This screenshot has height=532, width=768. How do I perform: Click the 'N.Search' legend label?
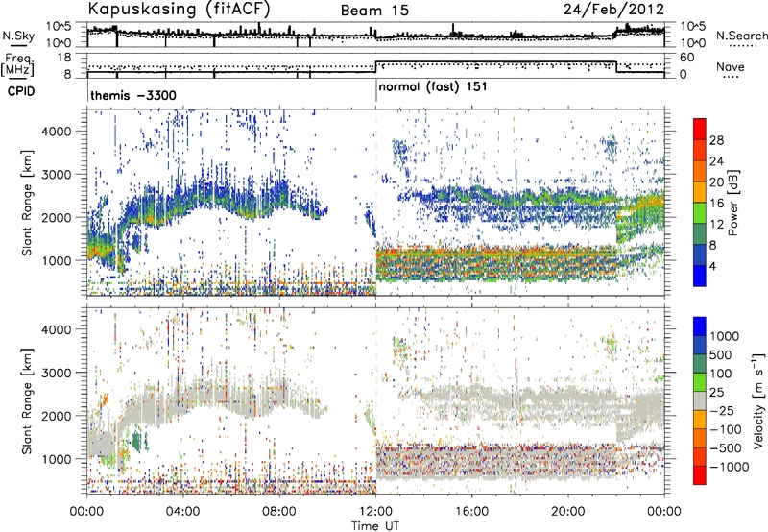coord(742,36)
